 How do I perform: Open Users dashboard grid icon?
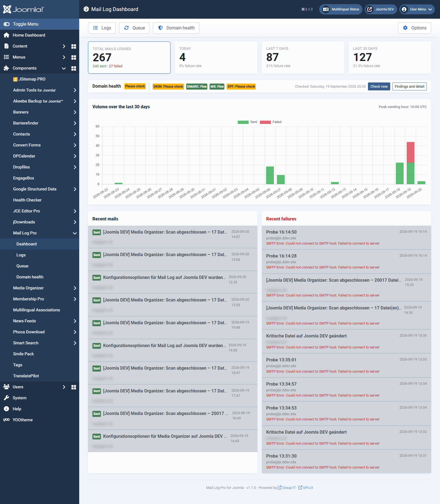point(74,387)
